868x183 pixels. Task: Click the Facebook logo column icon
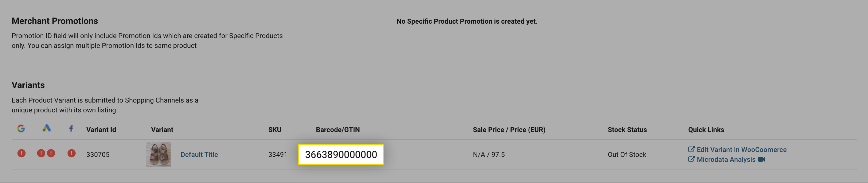71,128
